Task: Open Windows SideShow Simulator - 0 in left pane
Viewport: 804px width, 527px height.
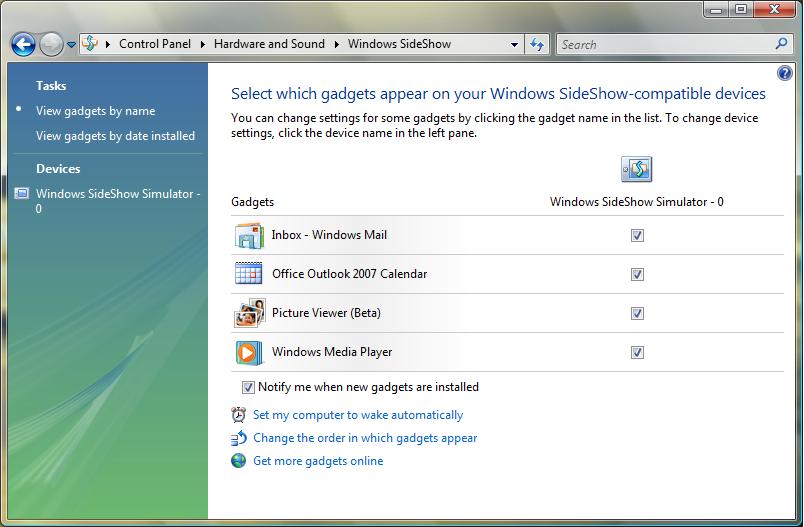Action: coord(118,201)
